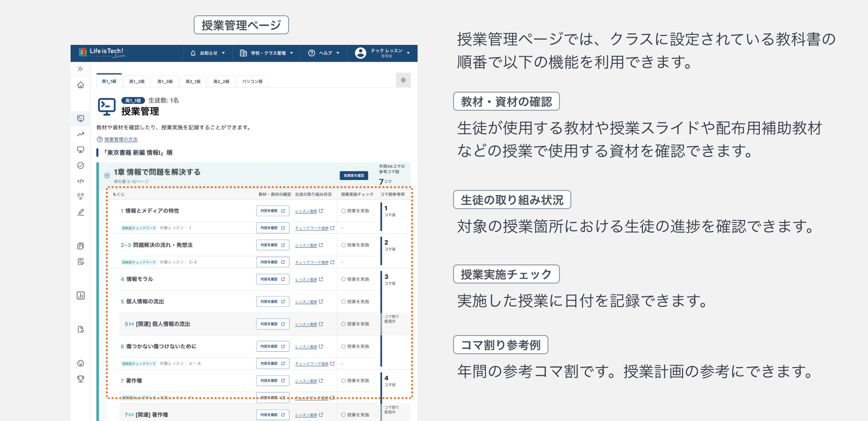The image size is (868, 421).
Task: Click the user avatar icon in header
Action: click(x=361, y=53)
